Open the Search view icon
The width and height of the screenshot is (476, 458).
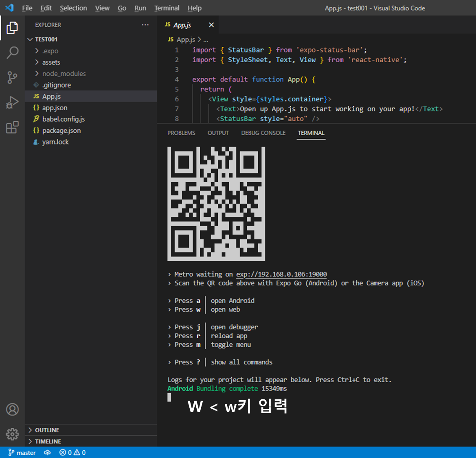coord(12,53)
